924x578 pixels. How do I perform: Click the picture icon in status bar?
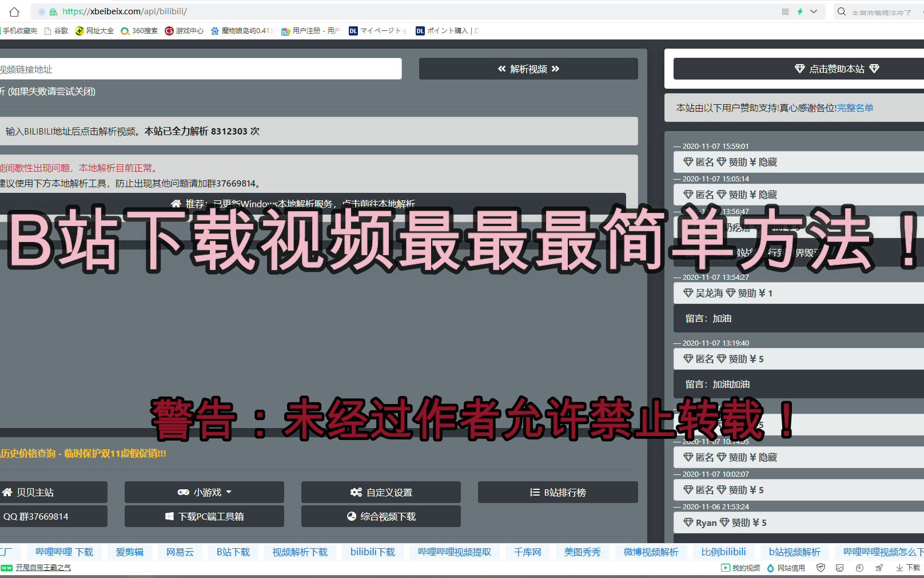click(x=839, y=568)
